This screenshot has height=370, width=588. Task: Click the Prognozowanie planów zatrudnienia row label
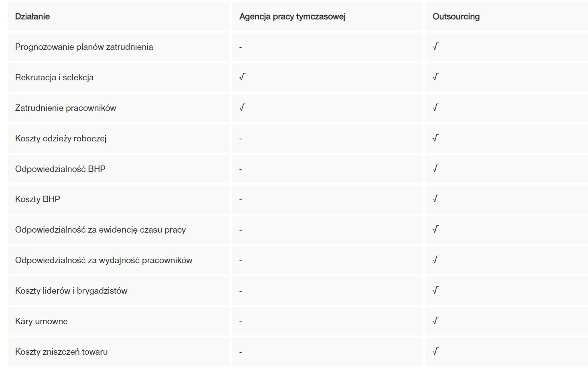[x=84, y=47]
